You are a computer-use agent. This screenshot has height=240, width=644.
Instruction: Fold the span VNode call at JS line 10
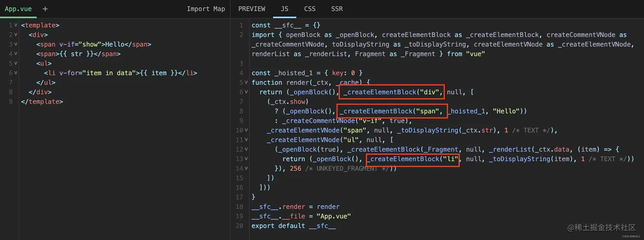(x=246, y=130)
